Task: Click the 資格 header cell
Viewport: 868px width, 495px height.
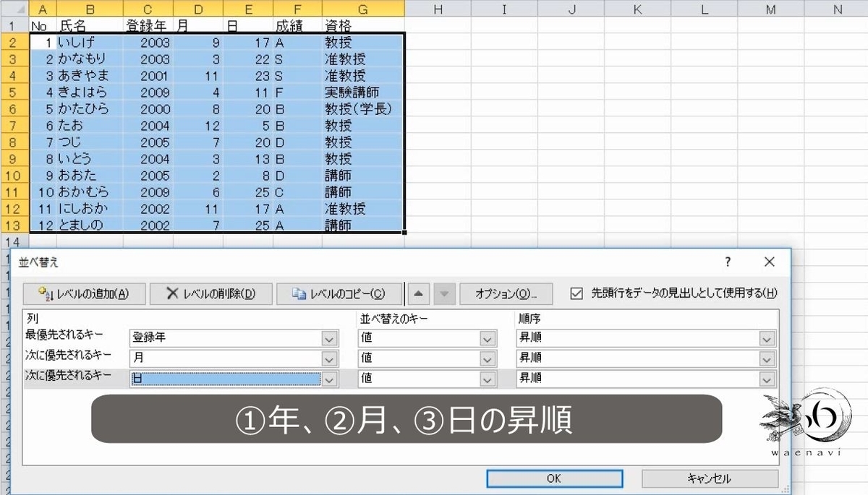Action: pyautogui.click(x=363, y=25)
